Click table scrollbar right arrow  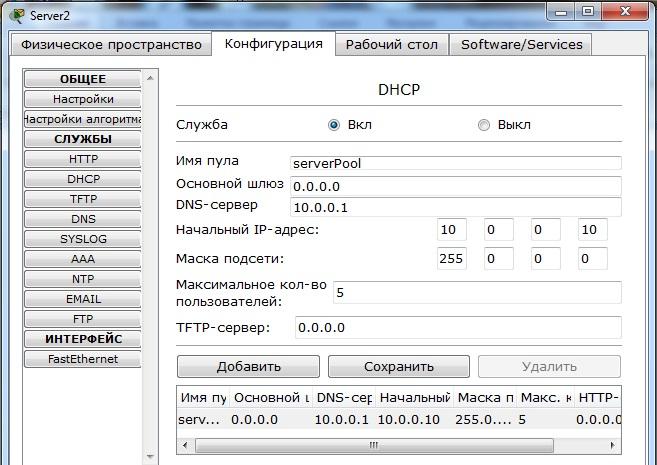coord(613,445)
